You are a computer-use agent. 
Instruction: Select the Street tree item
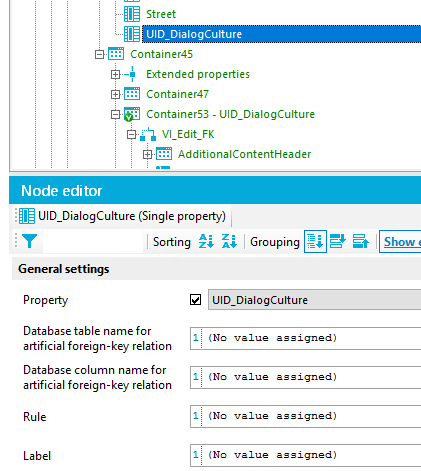(x=161, y=14)
